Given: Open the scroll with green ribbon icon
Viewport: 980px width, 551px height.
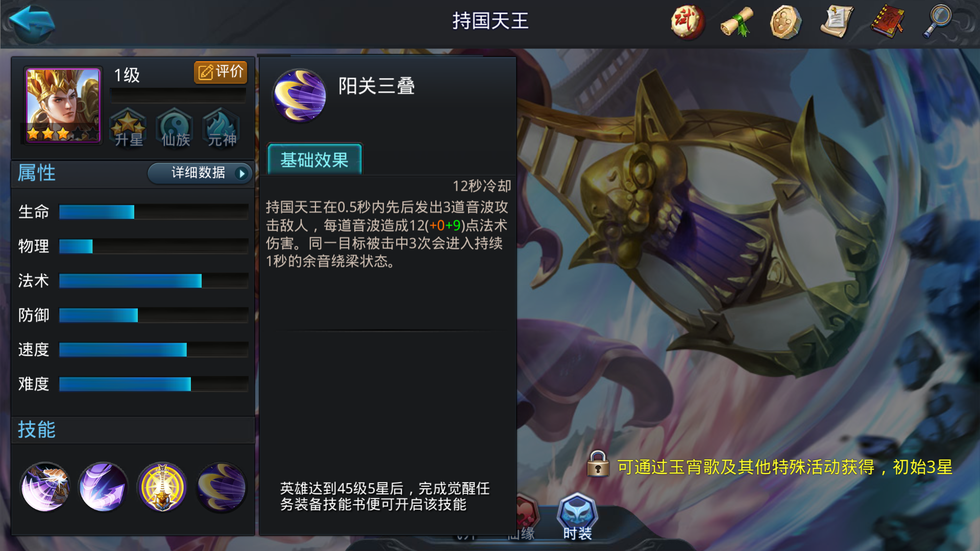Looking at the screenshot, I should [737, 22].
